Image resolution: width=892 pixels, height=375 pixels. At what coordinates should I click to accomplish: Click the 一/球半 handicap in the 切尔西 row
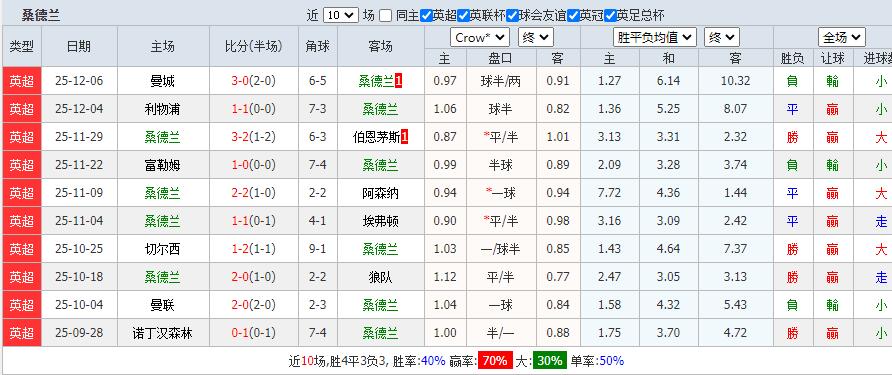[x=501, y=249]
